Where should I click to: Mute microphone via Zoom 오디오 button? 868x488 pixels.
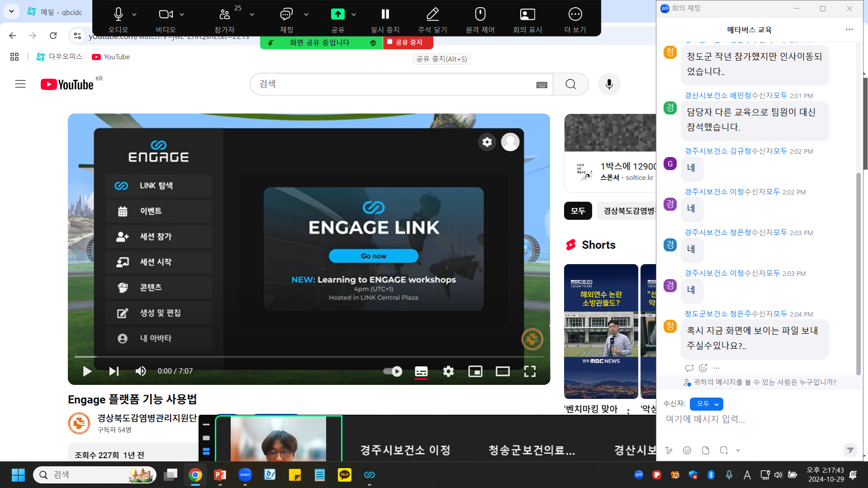(x=118, y=19)
